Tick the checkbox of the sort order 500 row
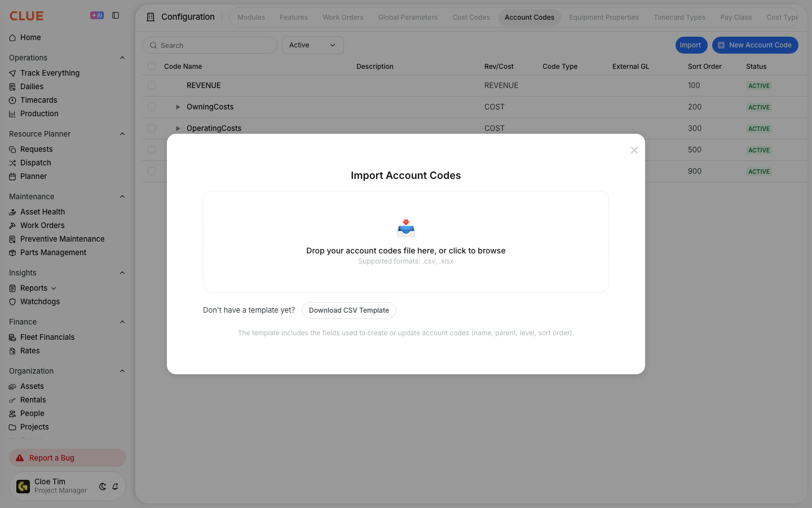 pos(152,150)
